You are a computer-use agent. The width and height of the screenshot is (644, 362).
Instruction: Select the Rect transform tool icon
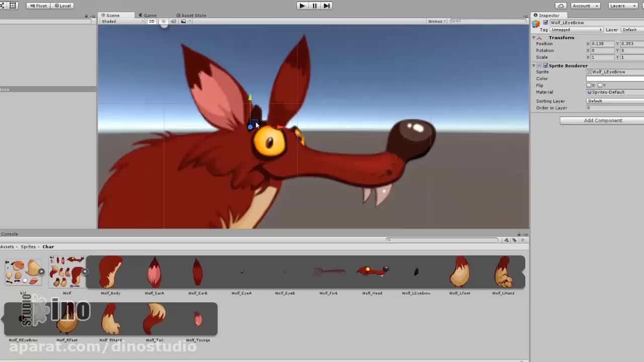point(13,6)
